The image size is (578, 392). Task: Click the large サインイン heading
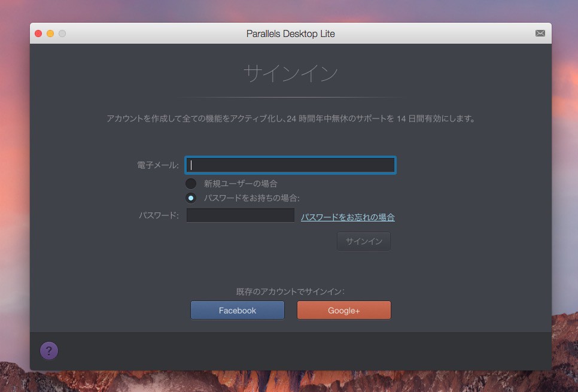click(290, 74)
